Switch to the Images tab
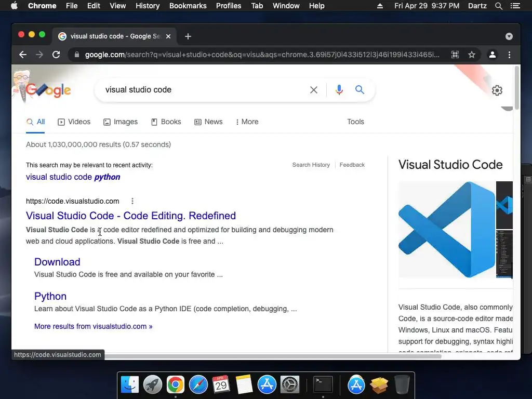 tap(121, 122)
